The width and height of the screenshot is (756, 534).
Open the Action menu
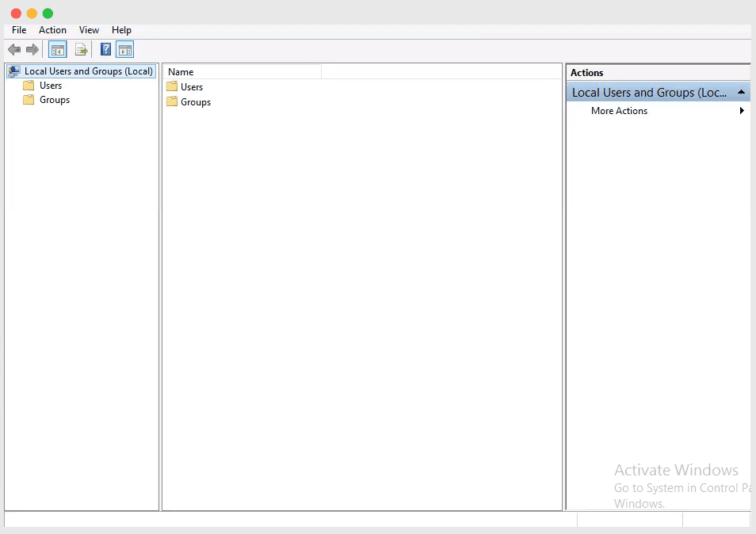52,30
